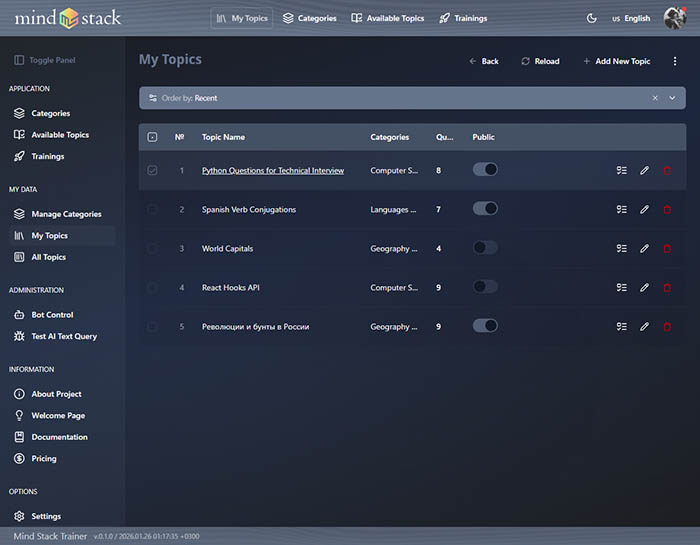Delete the React Hooks API topic
The width and height of the screenshot is (700, 545).
tap(667, 287)
